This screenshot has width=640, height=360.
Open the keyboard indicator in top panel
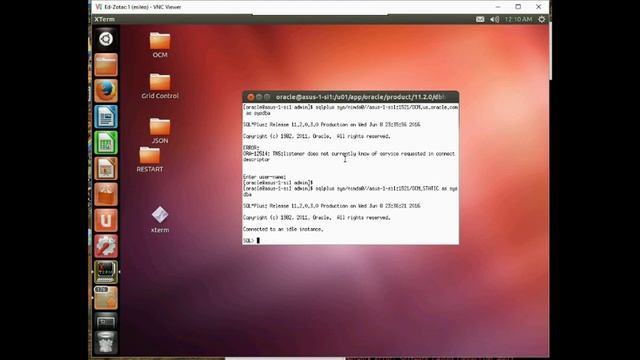click(480, 19)
